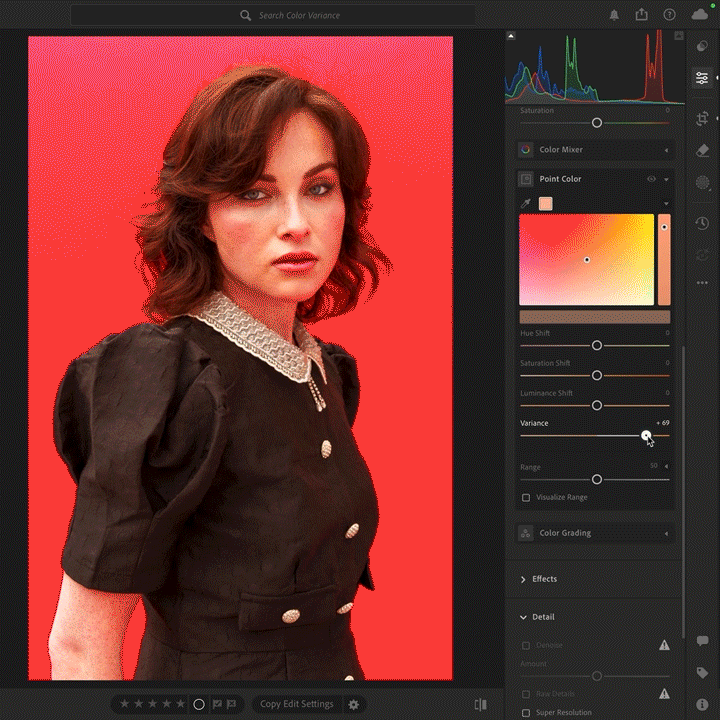This screenshot has width=720, height=720.
Task: Click the Color Grading circles icon
Action: coord(526,533)
